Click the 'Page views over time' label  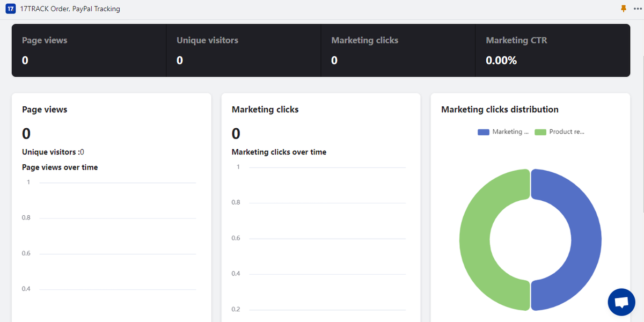[60, 167]
